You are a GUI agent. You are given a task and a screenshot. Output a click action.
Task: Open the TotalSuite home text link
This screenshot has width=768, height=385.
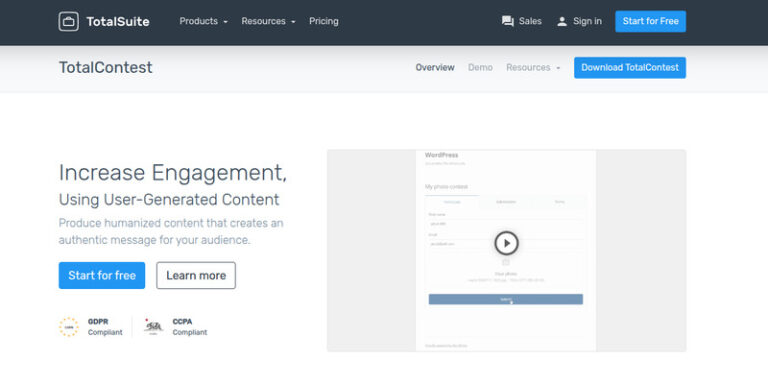(118, 22)
